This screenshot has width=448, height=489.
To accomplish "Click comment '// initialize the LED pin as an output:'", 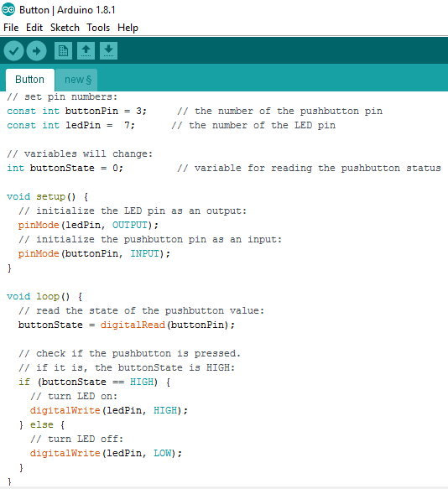I will tap(133, 211).
